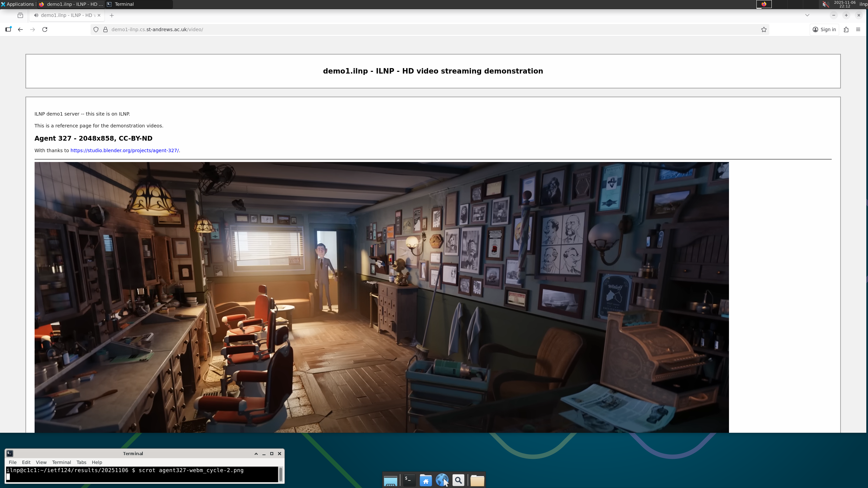Close the demo1.ilnp browser tab
This screenshot has height=488, width=868.
coord(99,15)
